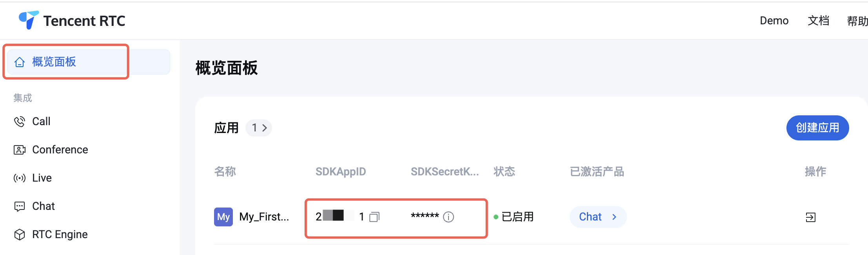Open 文档 in the top navigation

tap(819, 20)
